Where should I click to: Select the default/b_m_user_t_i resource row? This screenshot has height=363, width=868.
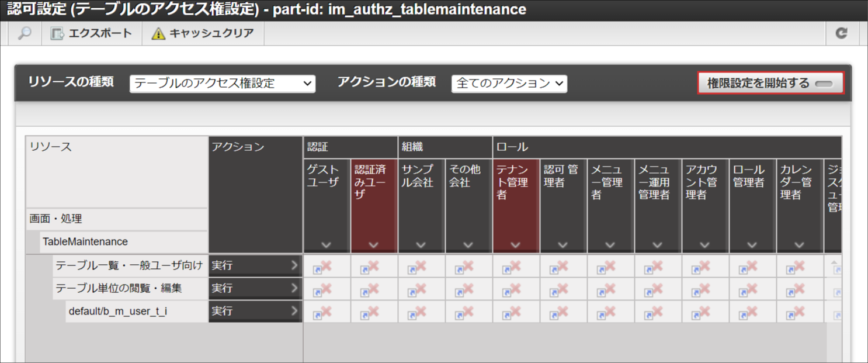118,311
